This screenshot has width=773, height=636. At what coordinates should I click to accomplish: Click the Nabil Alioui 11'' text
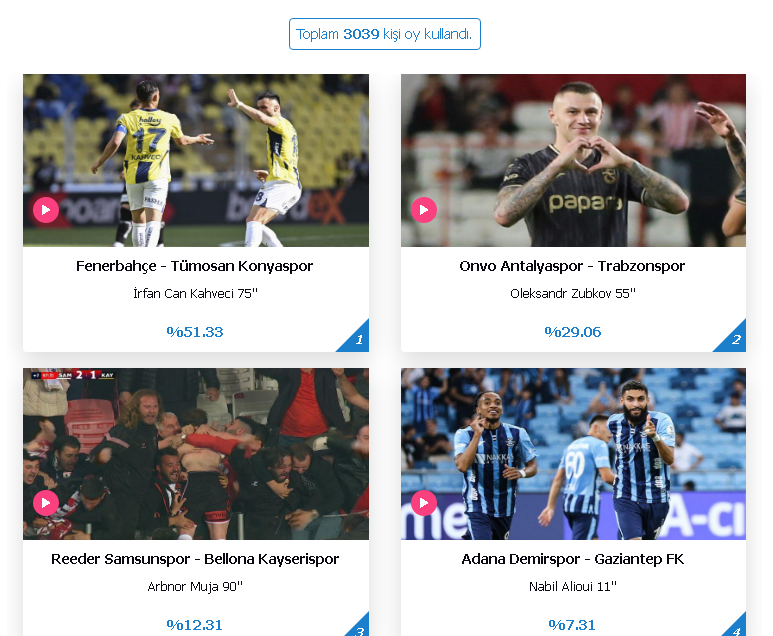(573, 586)
